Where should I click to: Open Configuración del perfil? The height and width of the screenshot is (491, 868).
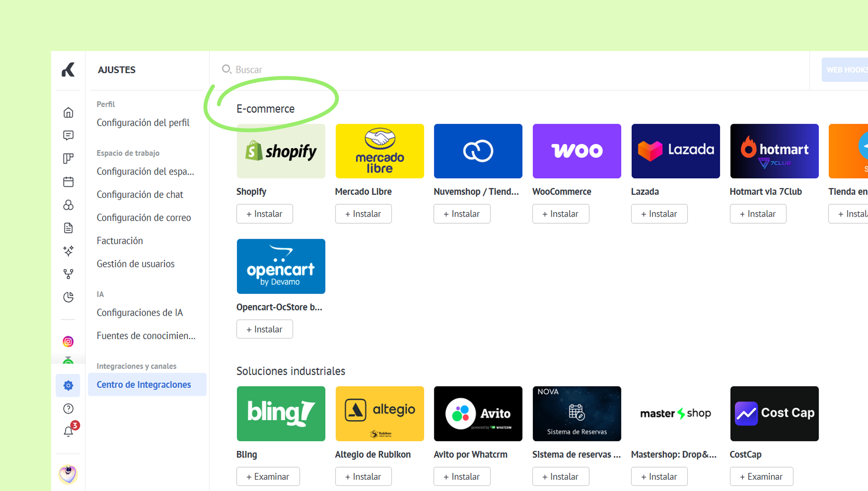(x=143, y=122)
